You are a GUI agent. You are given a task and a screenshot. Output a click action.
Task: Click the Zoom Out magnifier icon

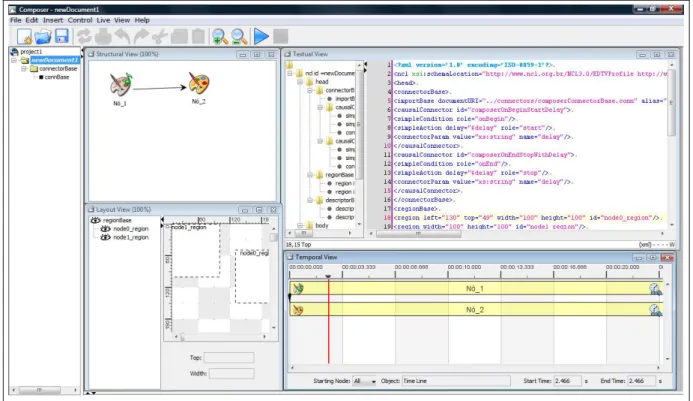pos(239,37)
